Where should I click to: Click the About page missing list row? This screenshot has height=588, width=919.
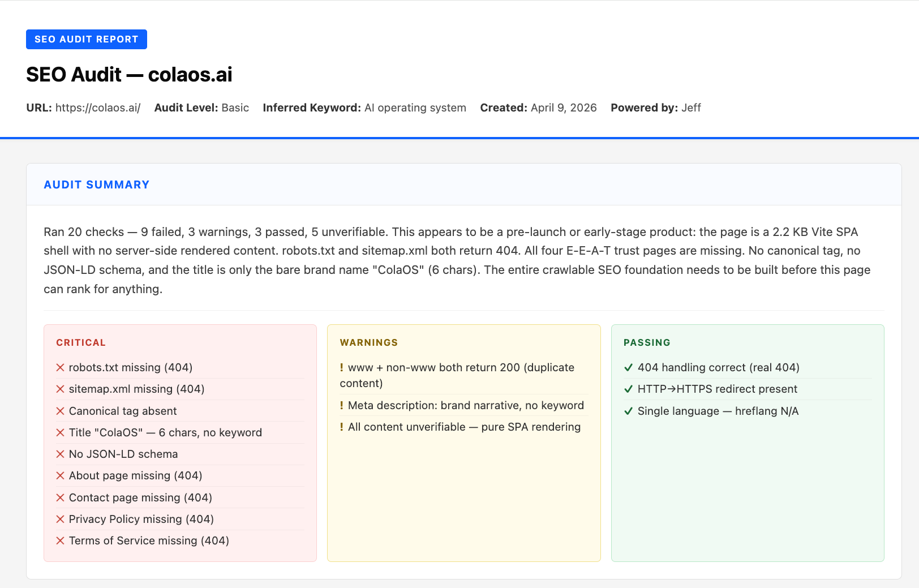135,475
